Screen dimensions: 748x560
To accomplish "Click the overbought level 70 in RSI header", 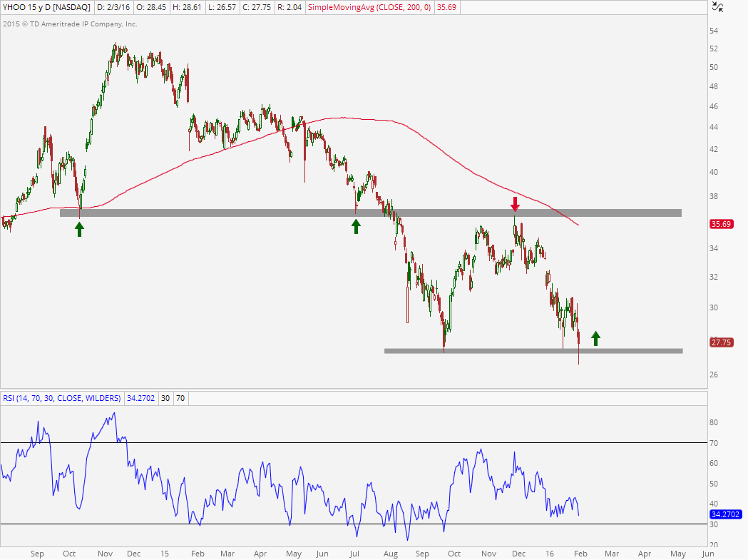I will point(180,398).
